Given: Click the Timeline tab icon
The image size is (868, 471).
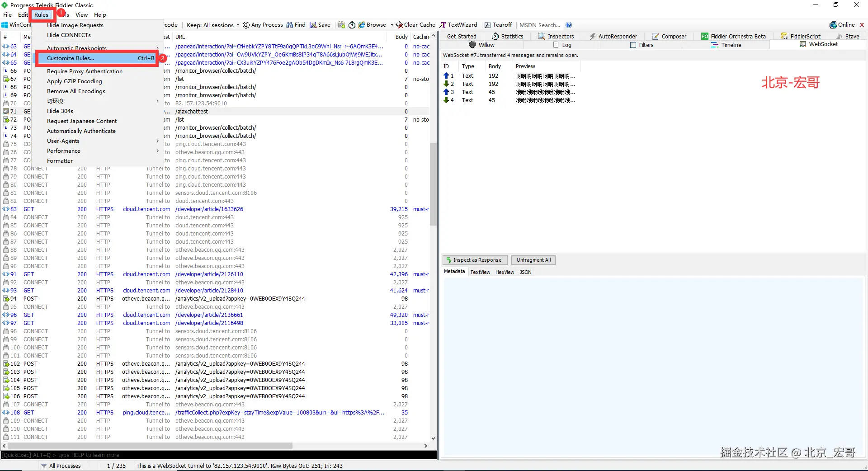Looking at the screenshot, I should [x=715, y=45].
